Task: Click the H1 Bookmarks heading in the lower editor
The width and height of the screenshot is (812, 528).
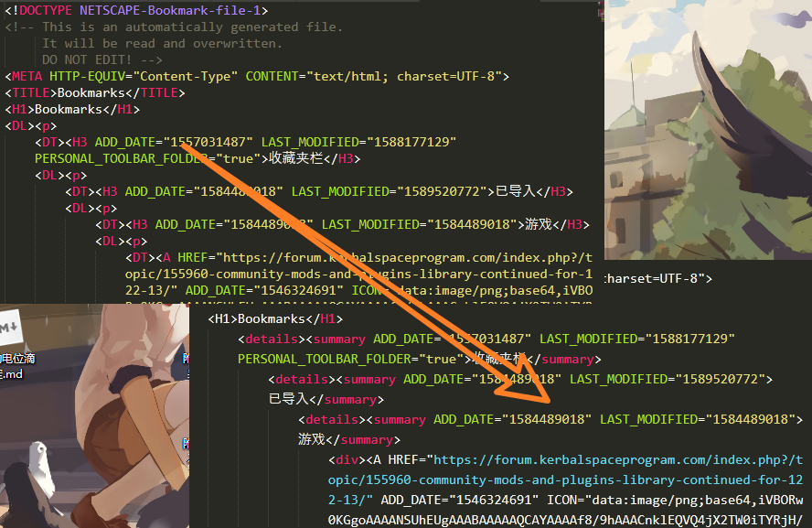Action: click(274, 318)
